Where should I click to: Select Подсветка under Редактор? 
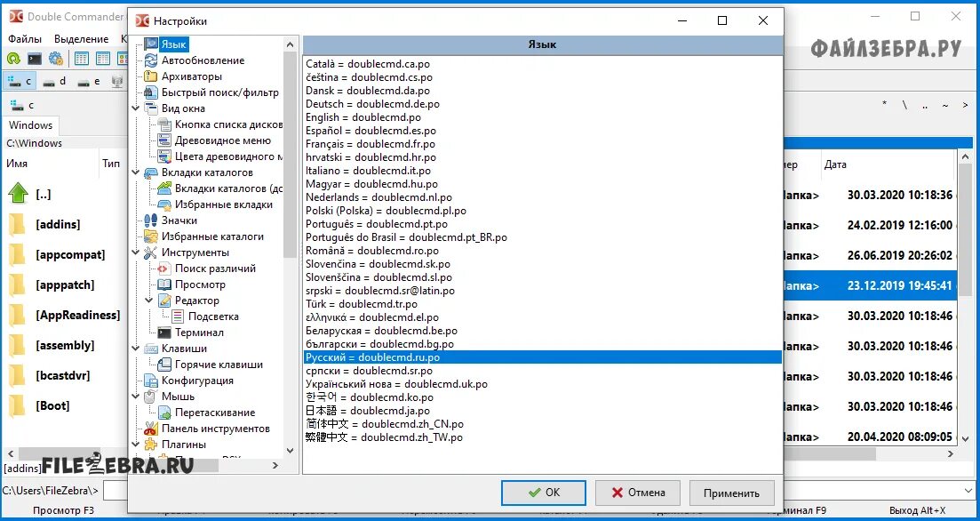click(x=213, y=317)
